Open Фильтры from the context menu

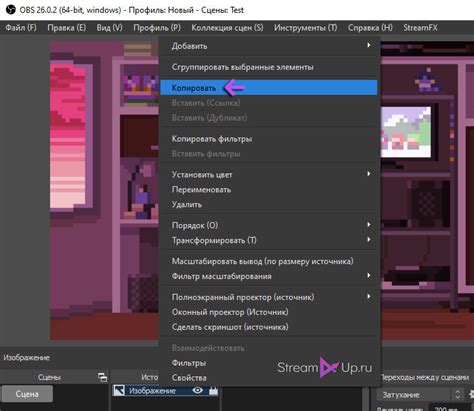point(269,363)
